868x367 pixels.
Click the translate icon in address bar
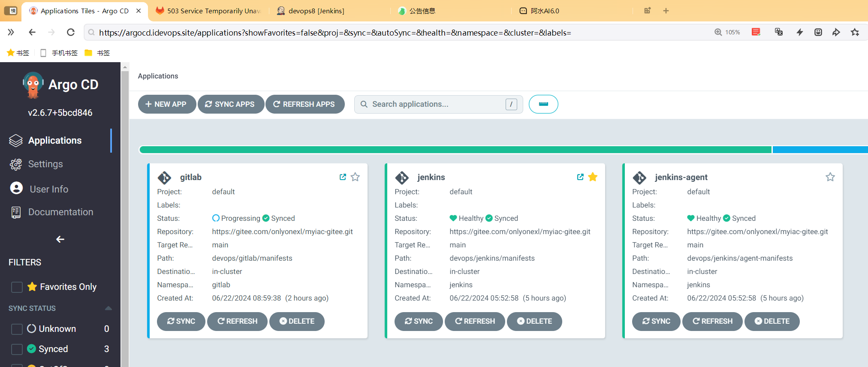[779, 32]
